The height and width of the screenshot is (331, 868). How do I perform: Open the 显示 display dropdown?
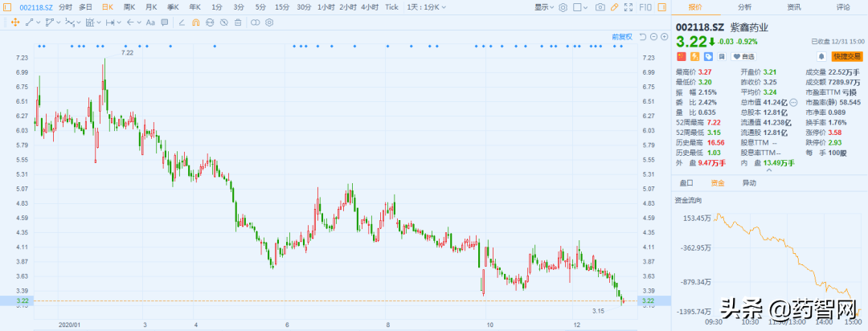coord(544,7)
